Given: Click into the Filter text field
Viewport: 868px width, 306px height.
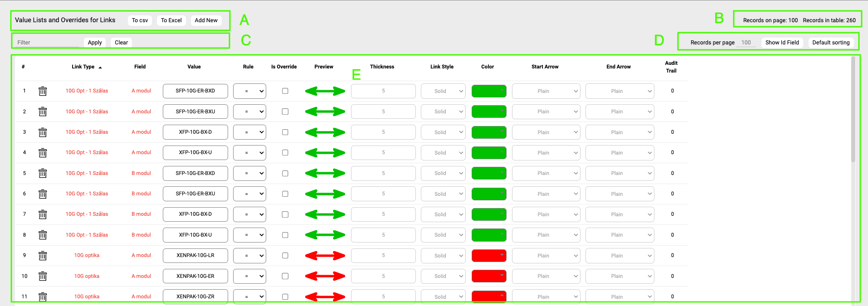Looking at the screenshot, I should pyautogui.click(x=47, y=43).
